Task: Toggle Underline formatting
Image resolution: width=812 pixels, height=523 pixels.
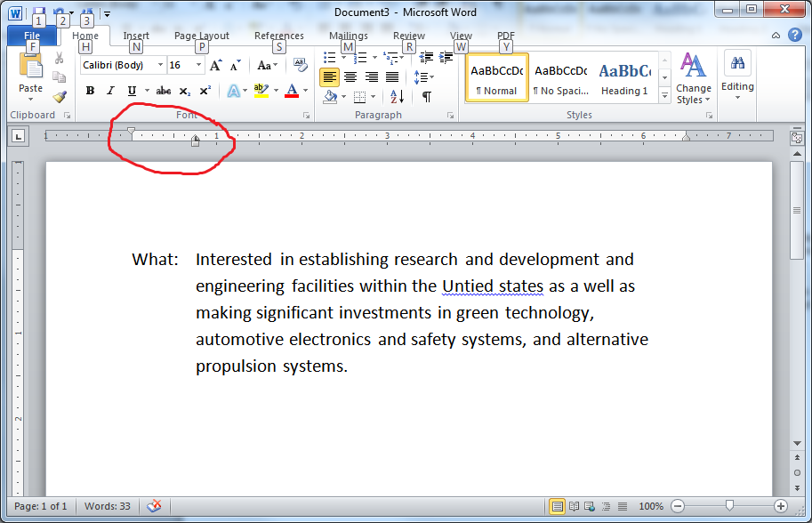Action: 132,91
